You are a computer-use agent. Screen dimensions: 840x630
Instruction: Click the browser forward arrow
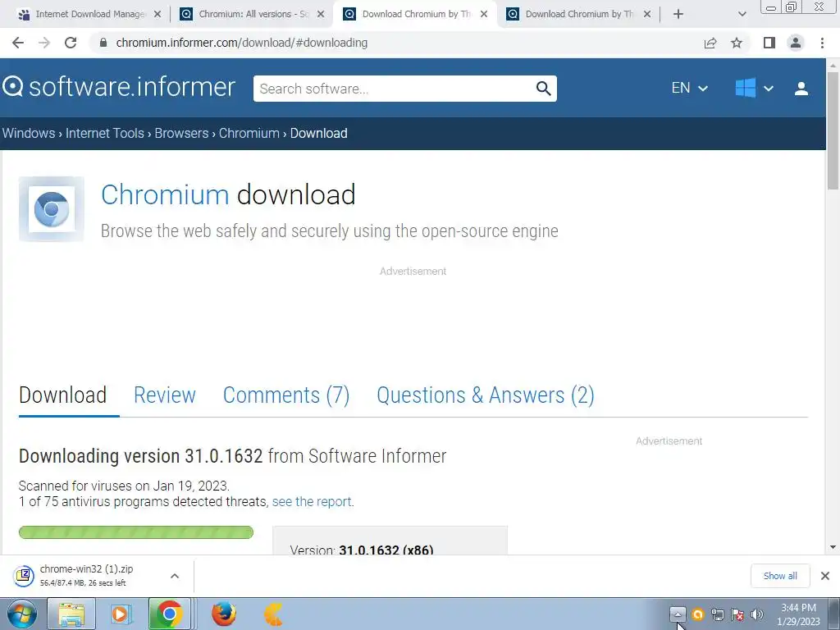point(44,43)
